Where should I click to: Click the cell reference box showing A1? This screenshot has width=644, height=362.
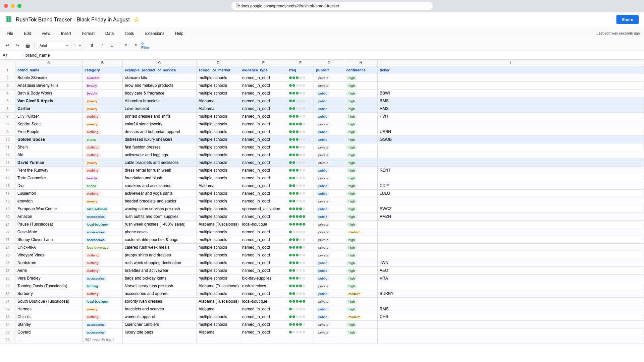pos(11,55)
